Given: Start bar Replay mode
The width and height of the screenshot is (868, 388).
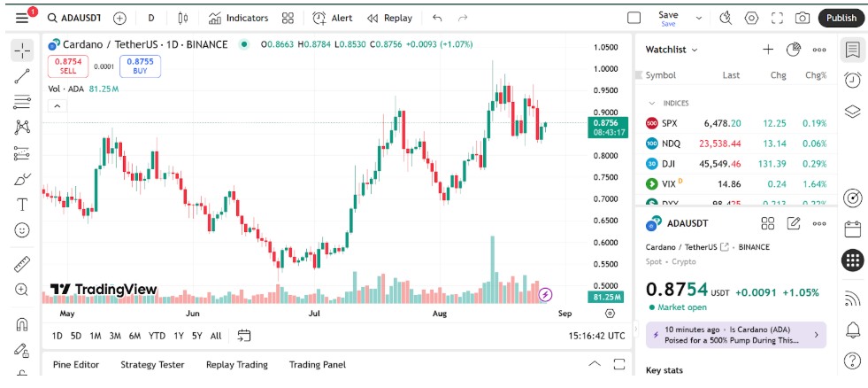Looking at the screenshot, I should click(x=389, y=18).
